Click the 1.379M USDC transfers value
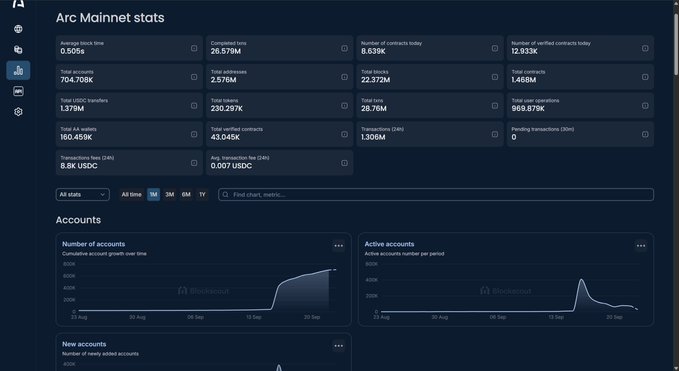 pyautogui.click(x=72, y=109)
